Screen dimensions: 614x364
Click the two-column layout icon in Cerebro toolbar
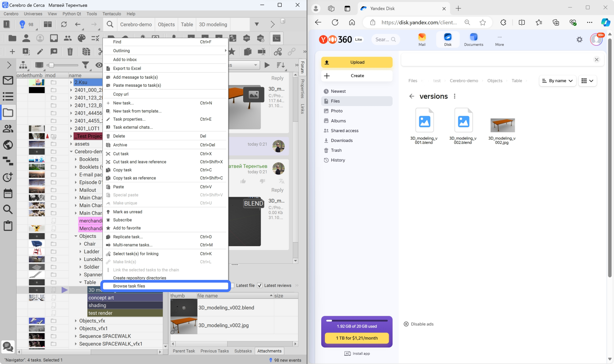point(48,24)
